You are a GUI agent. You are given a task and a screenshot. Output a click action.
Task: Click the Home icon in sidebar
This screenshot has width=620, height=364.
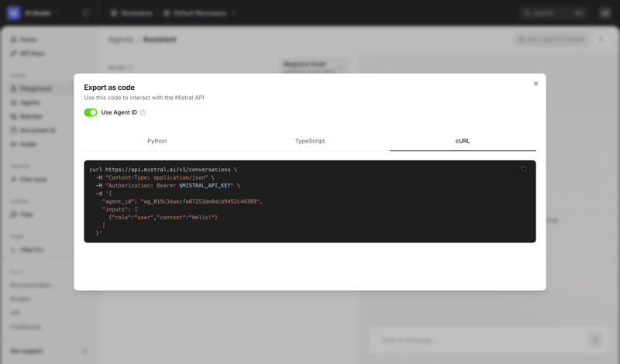click(x=14, y=39)
